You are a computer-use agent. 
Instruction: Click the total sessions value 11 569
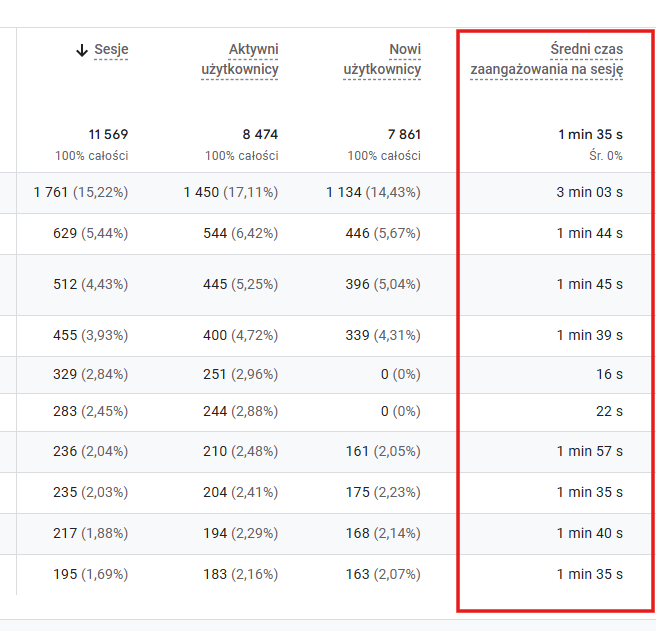pos(108,134)
